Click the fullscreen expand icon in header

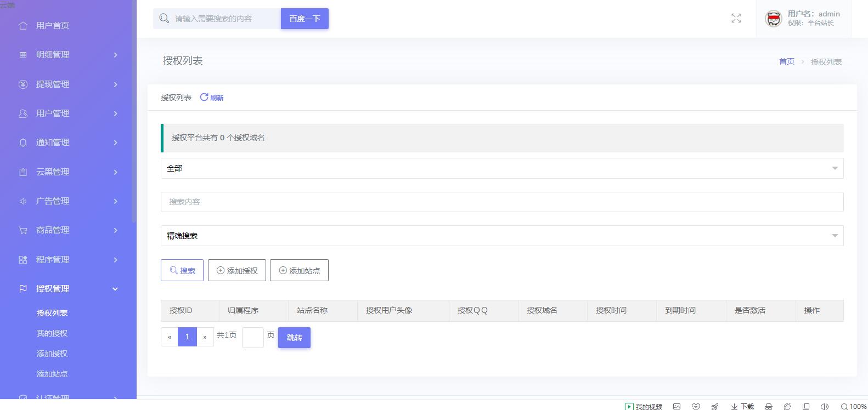tap(736, 19)
